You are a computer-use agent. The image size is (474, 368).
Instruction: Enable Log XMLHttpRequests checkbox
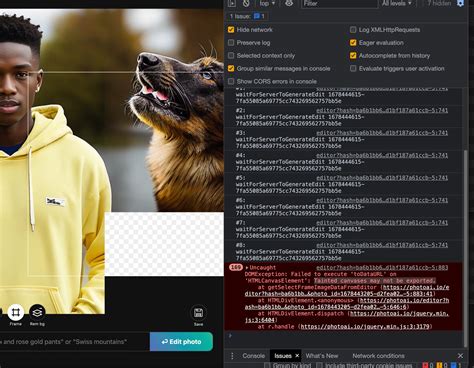[x=353, y=30]
